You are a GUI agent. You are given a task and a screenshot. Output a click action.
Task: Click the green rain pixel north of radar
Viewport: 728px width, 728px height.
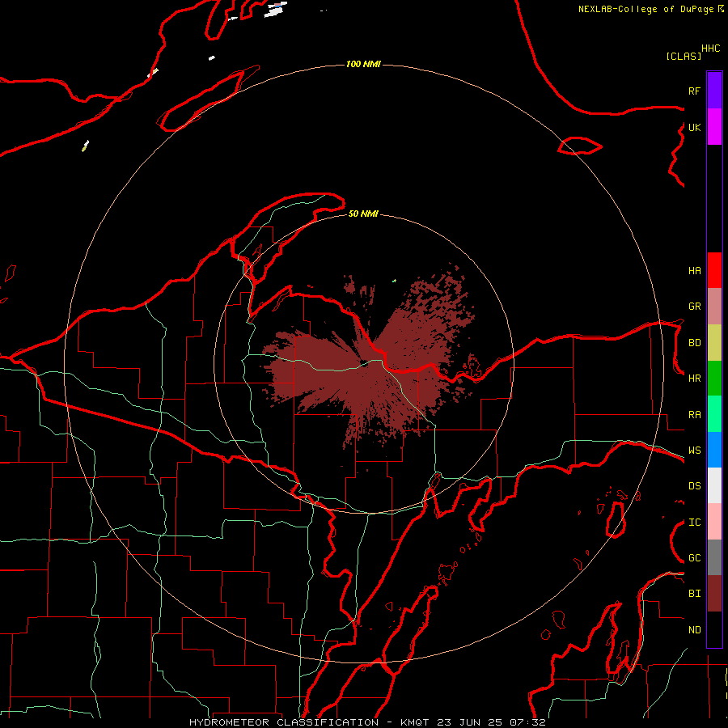coord(394,281)
